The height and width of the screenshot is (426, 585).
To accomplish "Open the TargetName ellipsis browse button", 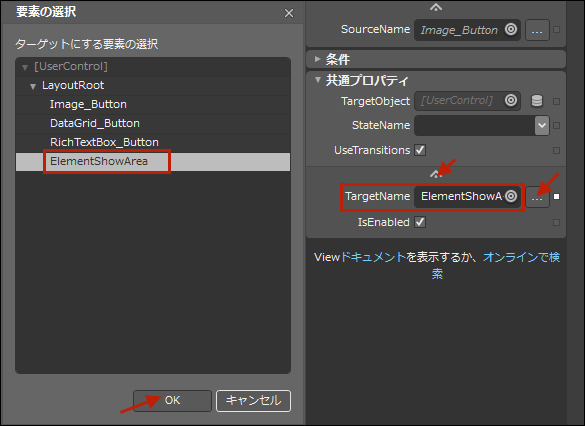I will pyautogui.click(x=537, y=197).
